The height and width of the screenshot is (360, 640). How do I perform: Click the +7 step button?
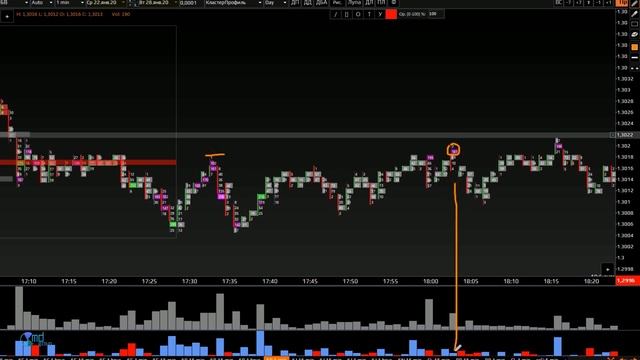click(579, 2)
